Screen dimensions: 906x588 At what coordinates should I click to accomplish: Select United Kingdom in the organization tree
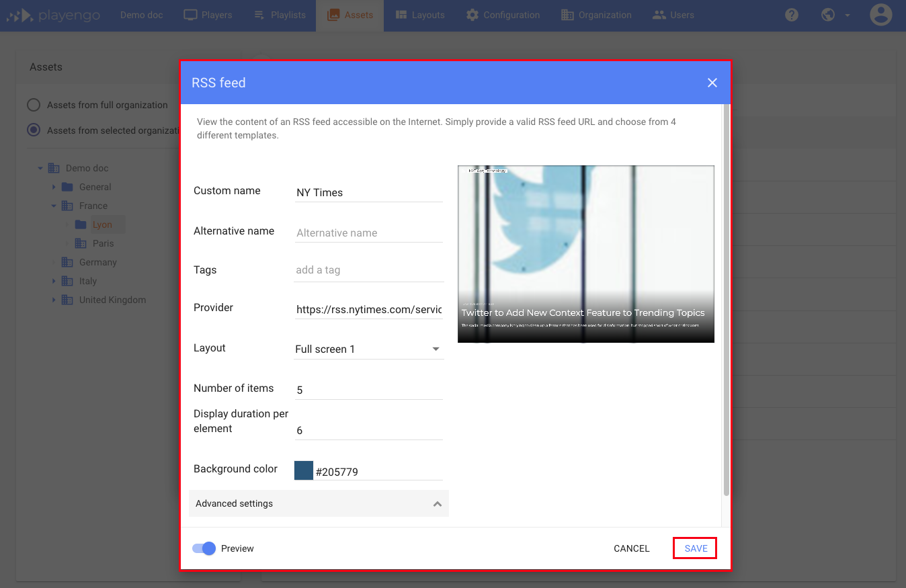tap(112, 300)
